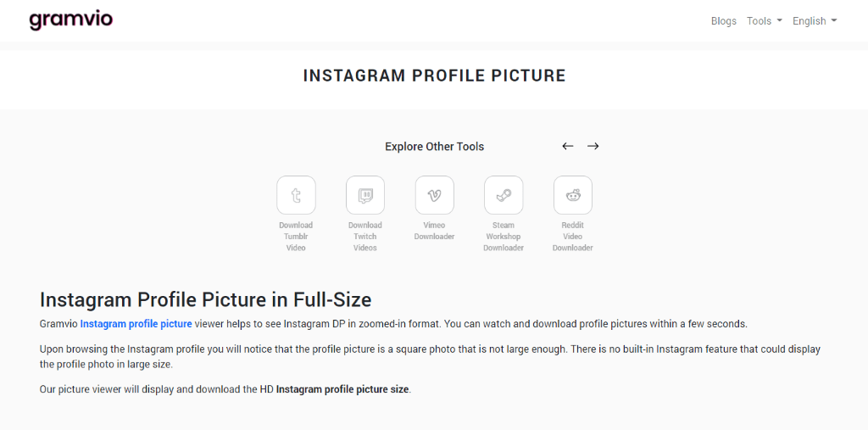Click the Steam Workshop Downloader text label
Image resolution: width=868 pixels, height=430 pixels.
504,237
